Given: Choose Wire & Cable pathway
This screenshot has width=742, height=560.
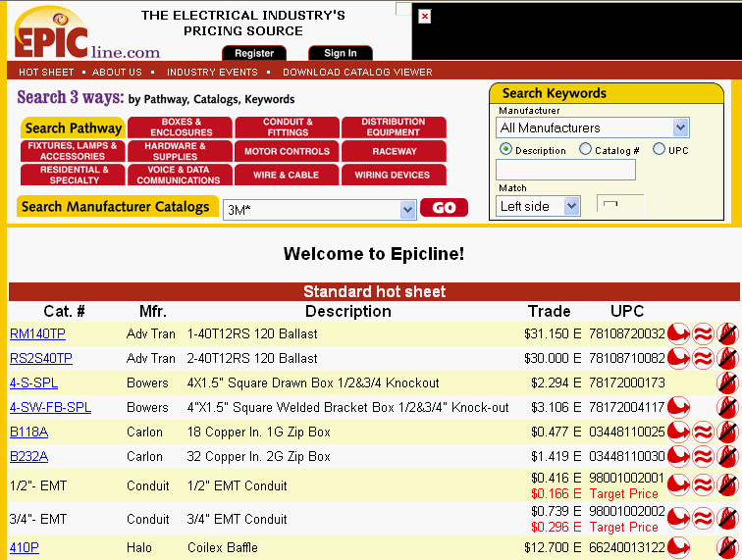Looking at the screenshot, I should (288, 175).
